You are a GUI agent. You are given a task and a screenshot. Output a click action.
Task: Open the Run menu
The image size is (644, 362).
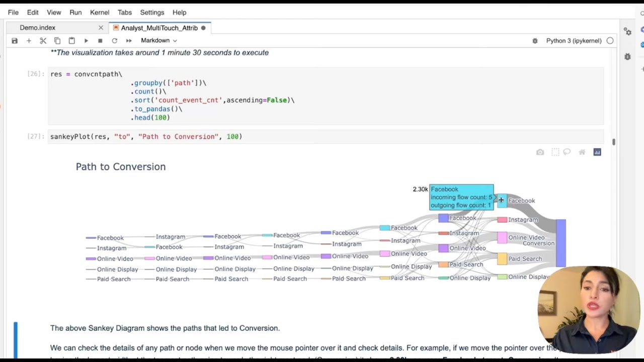click(x=75, y=12)
